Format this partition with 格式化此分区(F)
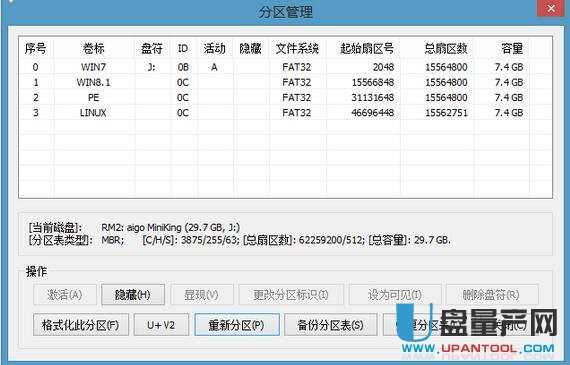The width and height of the screenshot is (570, 365). [x=81, y=325]
